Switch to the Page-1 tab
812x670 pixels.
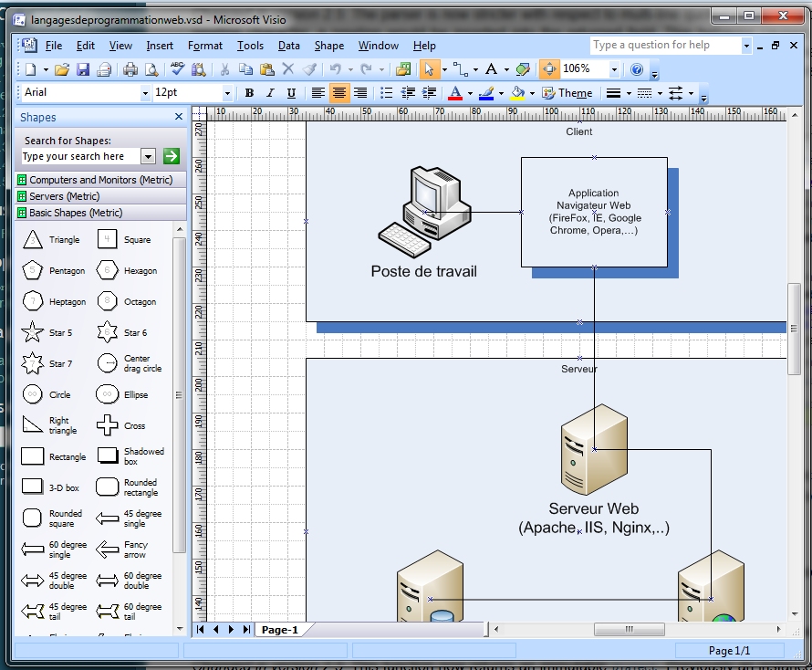pos(280,630)
